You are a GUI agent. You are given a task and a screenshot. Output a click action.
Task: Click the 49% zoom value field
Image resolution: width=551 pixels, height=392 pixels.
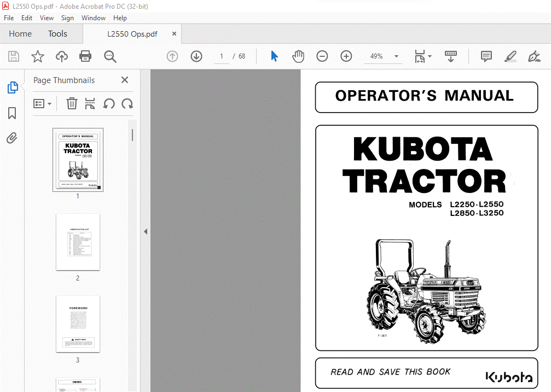click(x=376, y=56)
